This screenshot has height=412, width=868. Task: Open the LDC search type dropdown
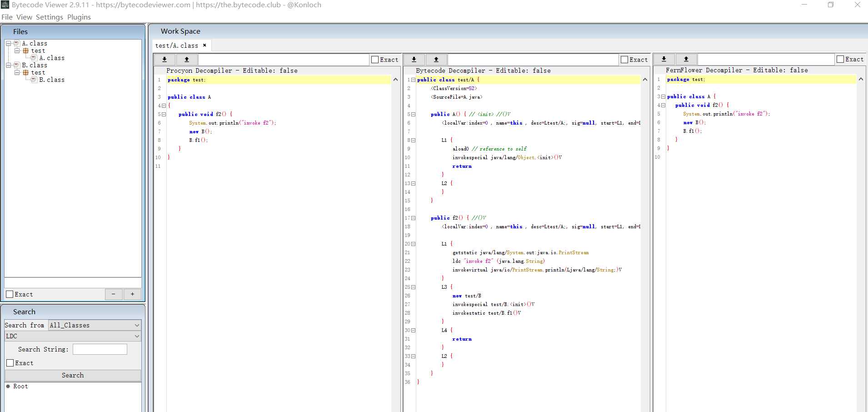click(x=73, y=336)
